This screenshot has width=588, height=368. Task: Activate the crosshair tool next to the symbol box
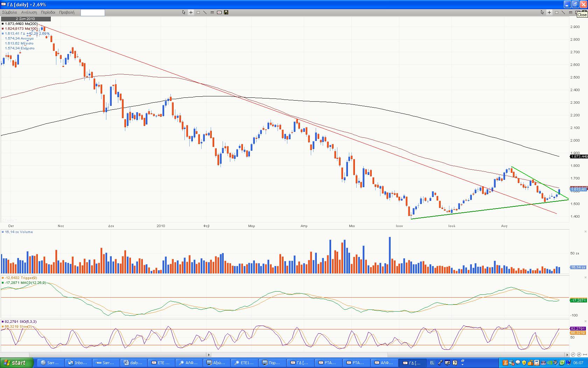point(191,12)
